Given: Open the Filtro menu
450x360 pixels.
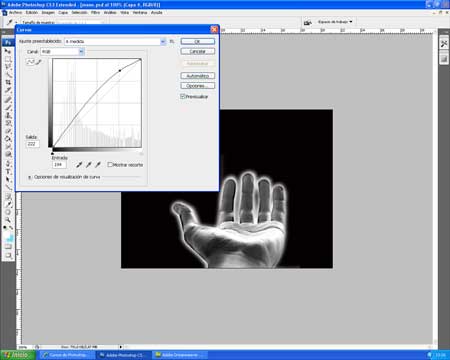Looking at the screenshot, I should tap(96, 13).
